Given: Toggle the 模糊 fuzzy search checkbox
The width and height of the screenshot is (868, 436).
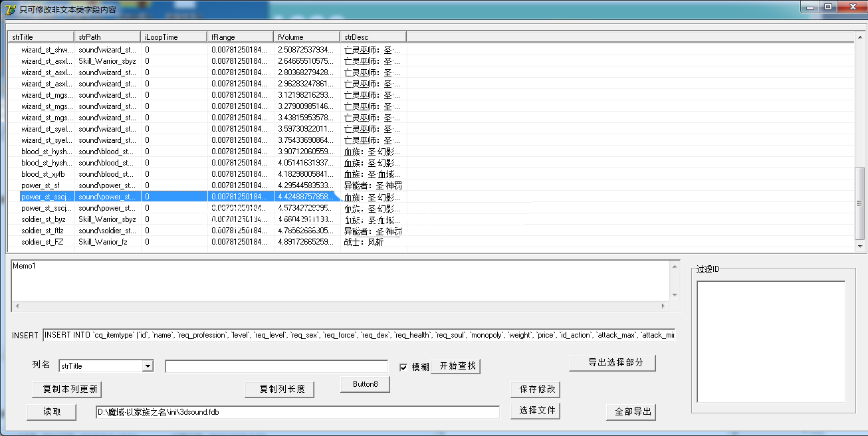Looking at the screenshot, I should point(403,368).
